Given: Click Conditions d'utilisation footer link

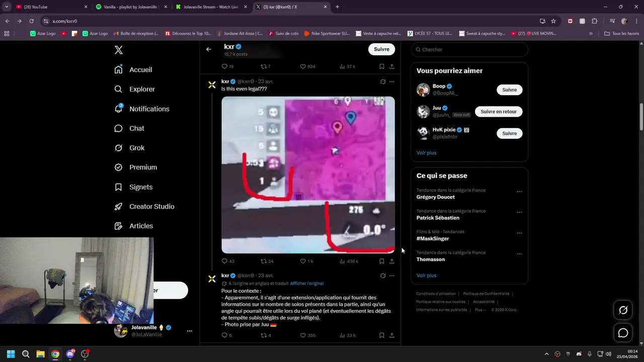Looking at the screenshot, I should (436, 294).
